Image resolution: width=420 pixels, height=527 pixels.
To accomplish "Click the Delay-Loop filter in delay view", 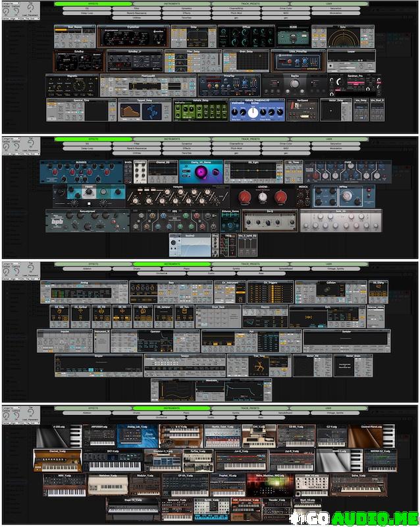I will (87, 13).
